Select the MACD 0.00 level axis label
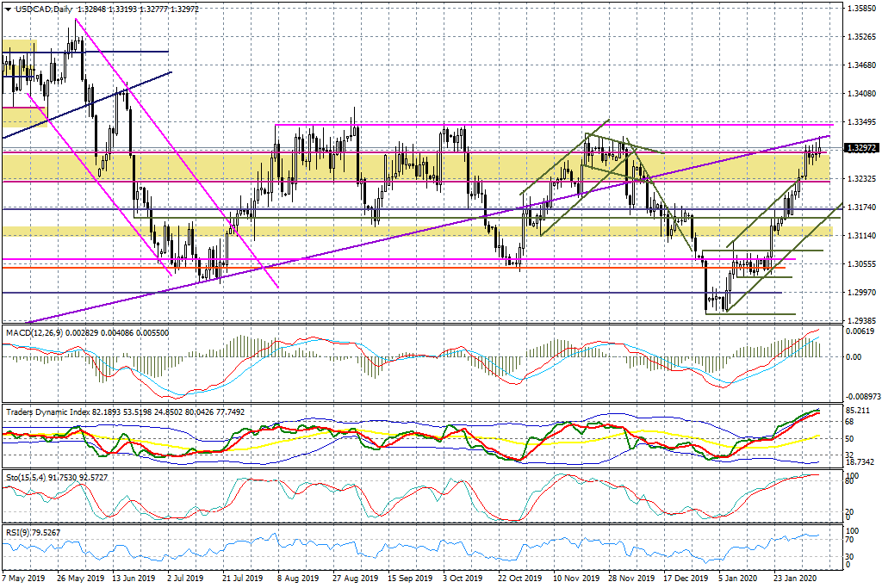The height and width of the screenshot is (588, 882). point(853,356)
